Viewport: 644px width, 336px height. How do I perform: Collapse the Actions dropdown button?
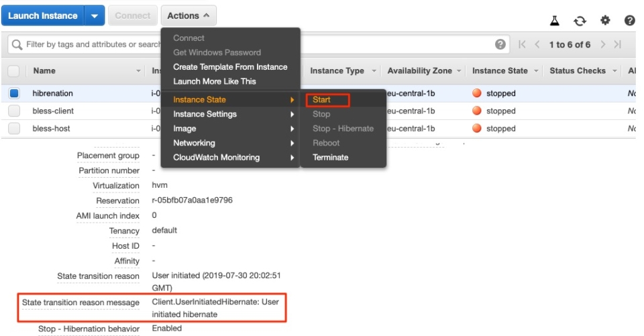pos(189,16)
